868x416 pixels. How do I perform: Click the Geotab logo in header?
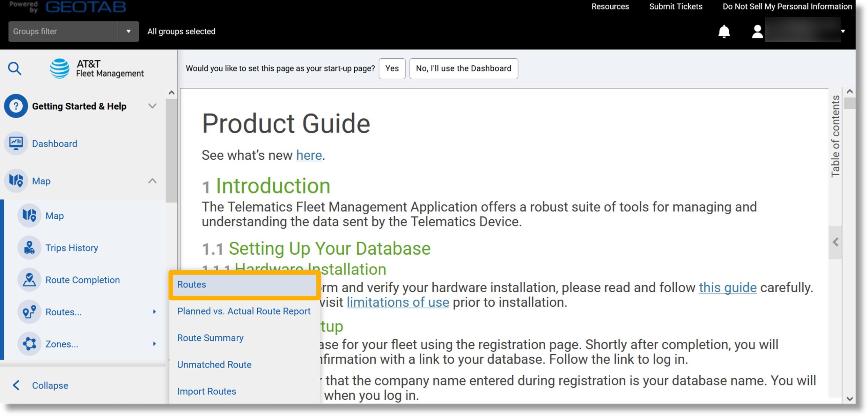pos(85,7)
